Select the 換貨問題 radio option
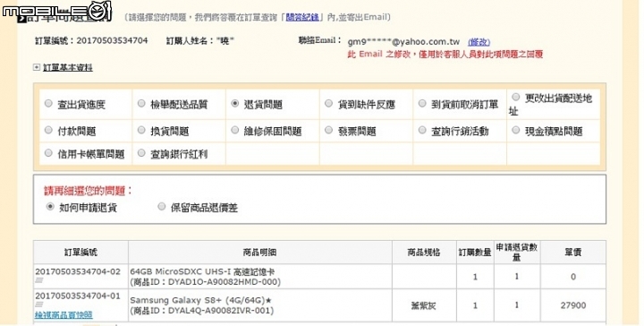The image size is (644, 326). click(x=141, y=131)
